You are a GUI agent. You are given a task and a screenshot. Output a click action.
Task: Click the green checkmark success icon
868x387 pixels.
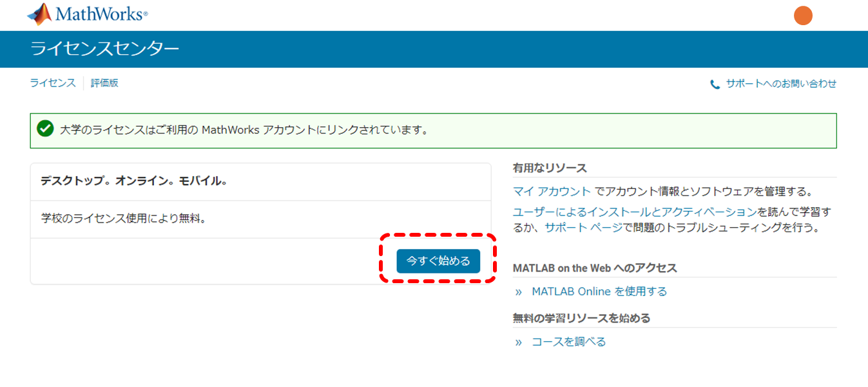(x=45, y=128)
